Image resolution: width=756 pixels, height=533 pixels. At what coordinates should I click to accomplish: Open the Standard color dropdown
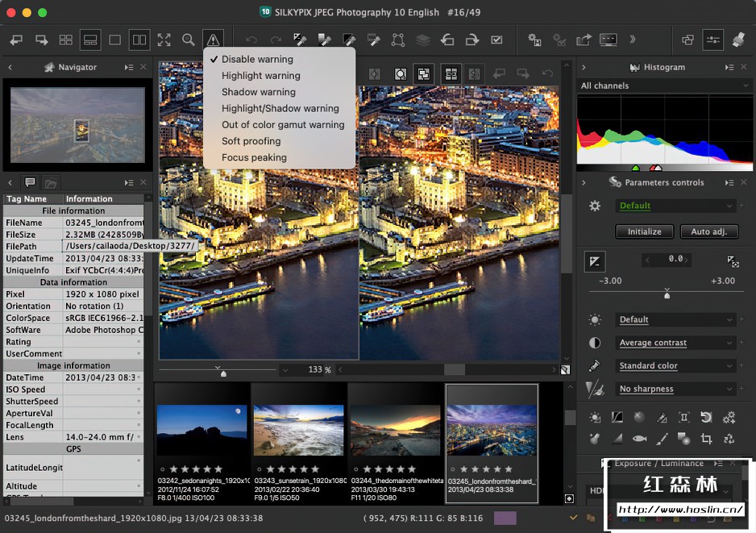[675, 365]
